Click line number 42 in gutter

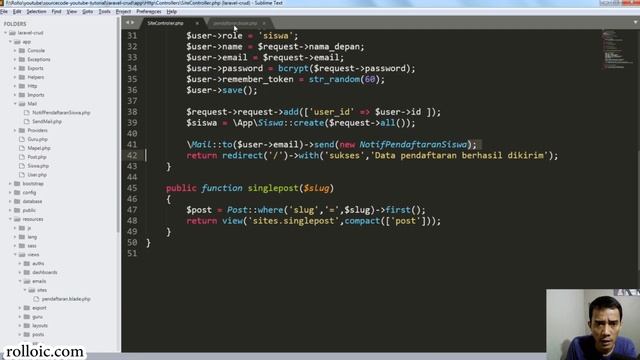pyautogui.click(x=132, y=156)
